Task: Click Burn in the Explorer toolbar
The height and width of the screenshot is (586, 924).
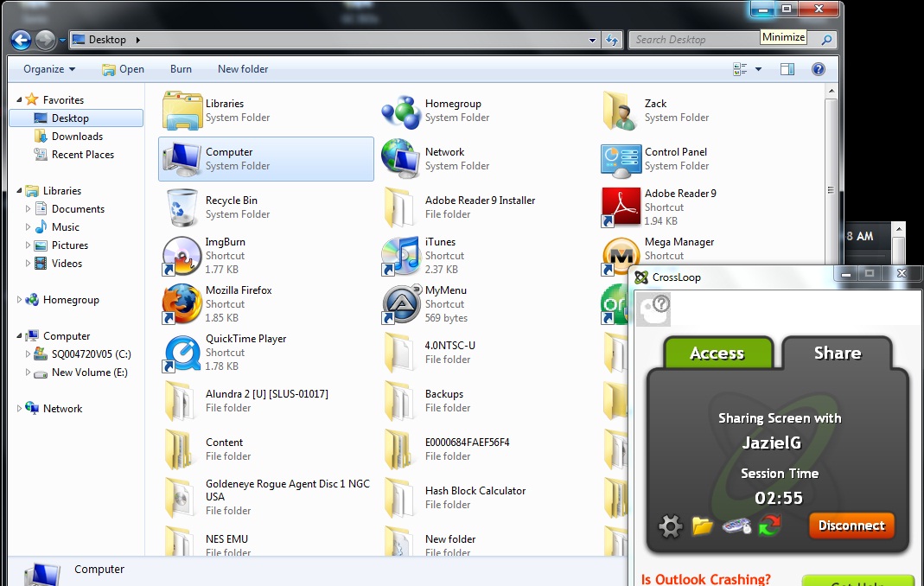Action: point(181,69)
